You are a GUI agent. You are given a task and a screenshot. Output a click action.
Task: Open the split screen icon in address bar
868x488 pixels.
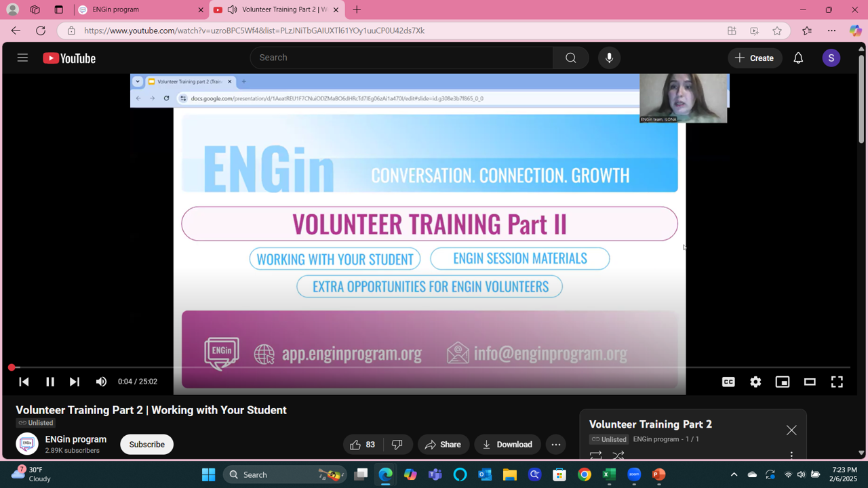point(732,30)
